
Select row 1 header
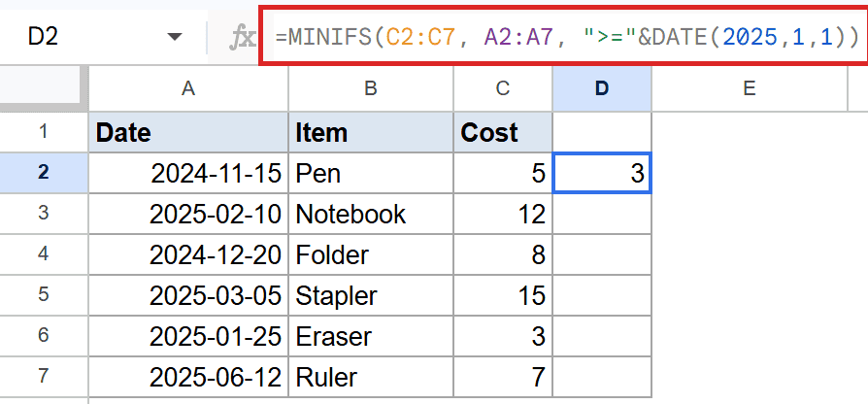point(44,132)
